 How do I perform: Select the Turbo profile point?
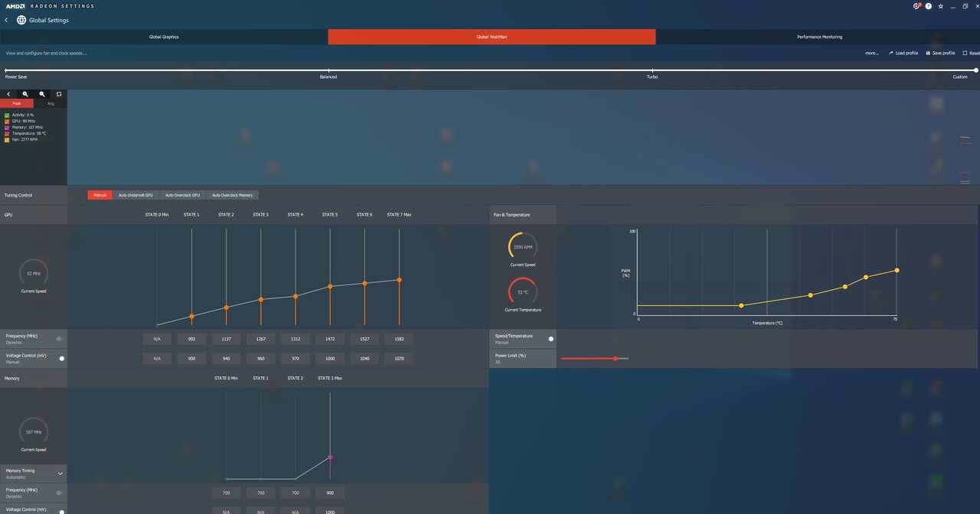[x=652, y=70]
